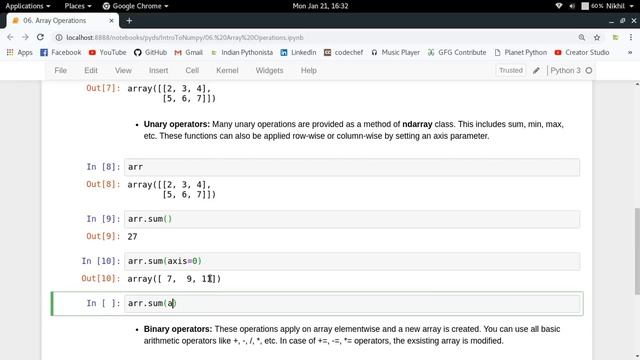Open the notebook Edit menu

(91, 70)
